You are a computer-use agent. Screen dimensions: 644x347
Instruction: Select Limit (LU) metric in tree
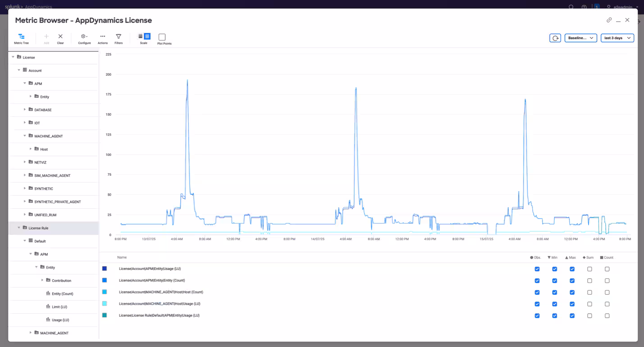pyautogui.click(x=59, y=307)
